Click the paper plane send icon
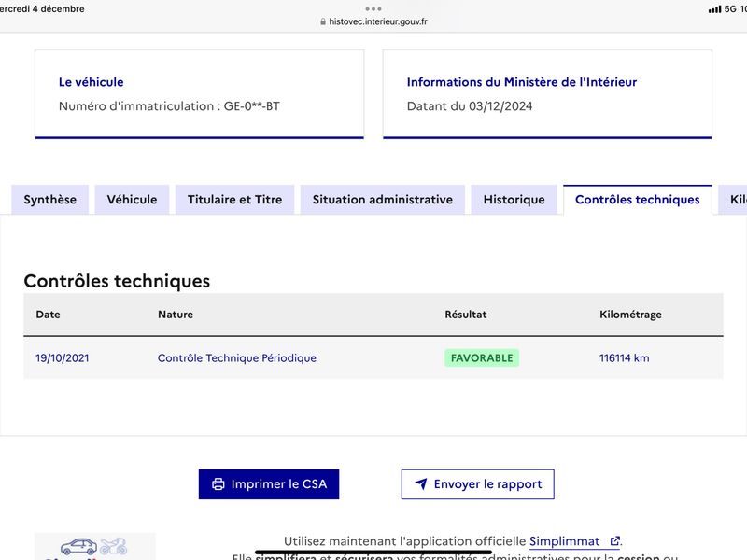This screenshot has width=747, height=560. (421, 483)
